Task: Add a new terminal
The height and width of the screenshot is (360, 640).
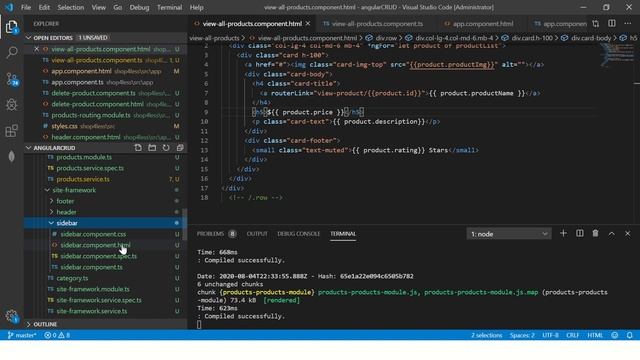Action: (563, 233)
